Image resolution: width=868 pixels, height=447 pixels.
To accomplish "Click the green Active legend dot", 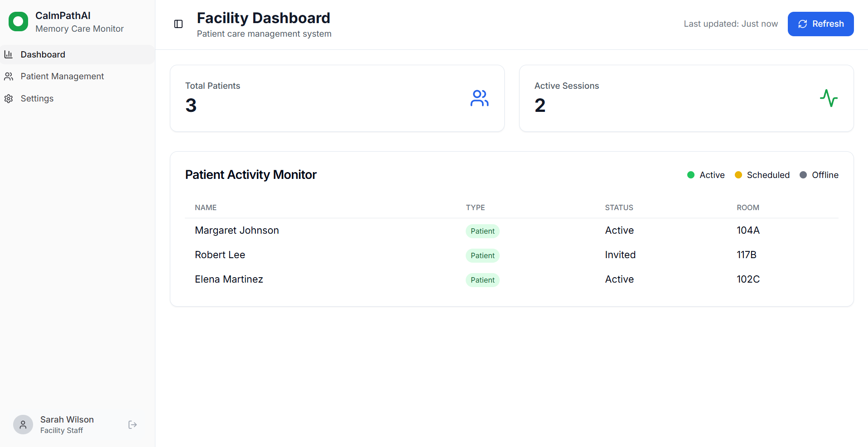I will (x=691, y=175).
